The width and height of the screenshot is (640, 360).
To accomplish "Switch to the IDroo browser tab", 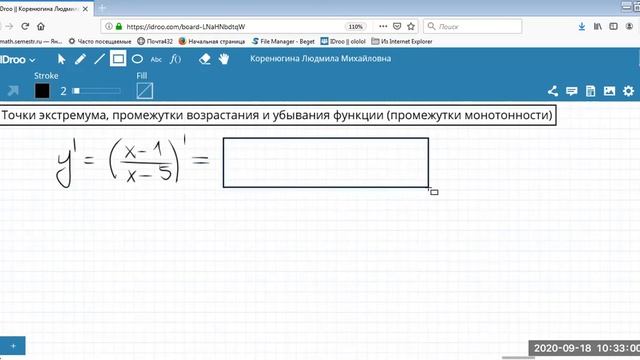I will tap(39, 9).
